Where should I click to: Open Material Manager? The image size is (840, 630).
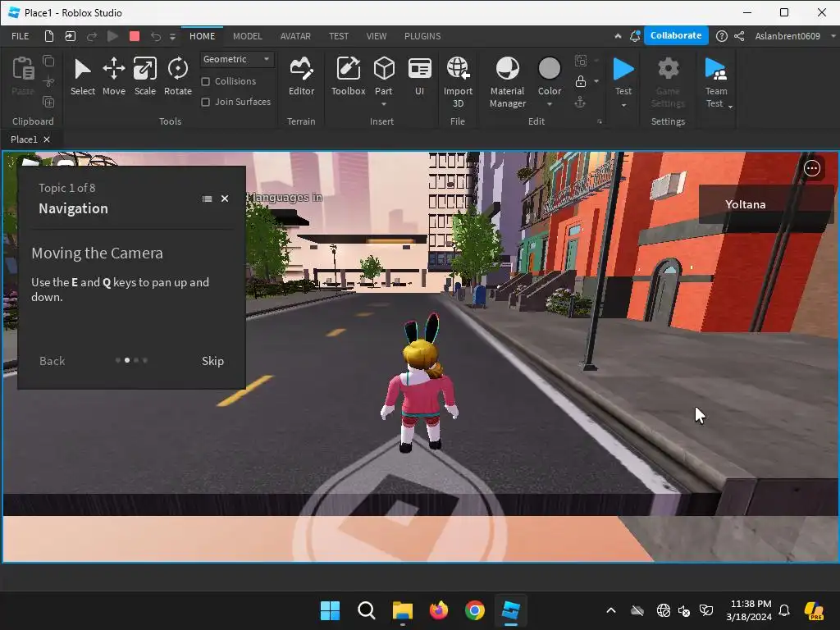(507, 82)
